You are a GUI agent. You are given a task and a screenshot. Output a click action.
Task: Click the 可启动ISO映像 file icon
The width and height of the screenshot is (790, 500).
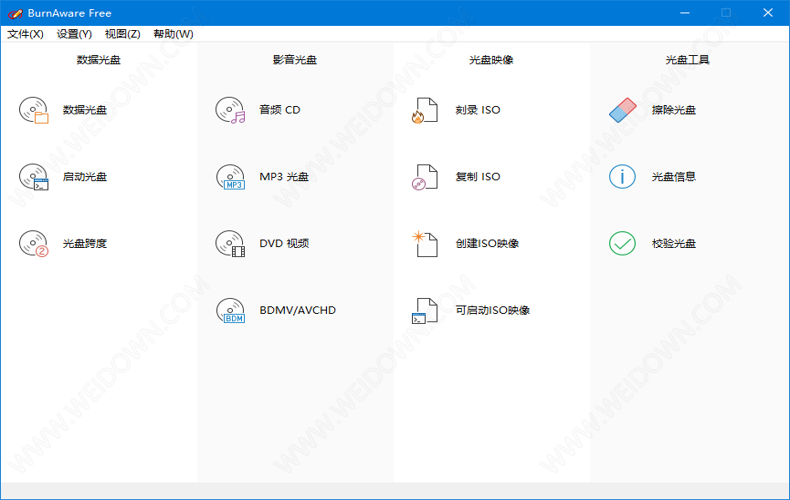(x=425, y=310)
